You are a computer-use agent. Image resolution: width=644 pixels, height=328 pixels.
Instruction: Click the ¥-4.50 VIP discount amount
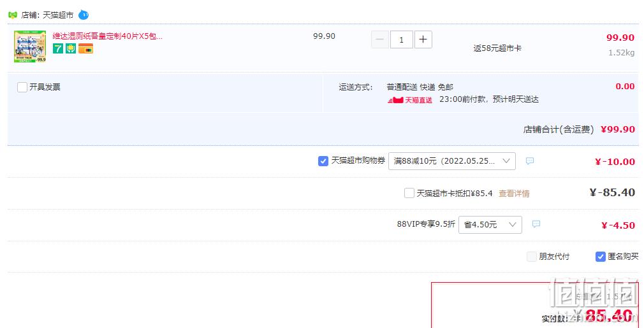point(618,225)
